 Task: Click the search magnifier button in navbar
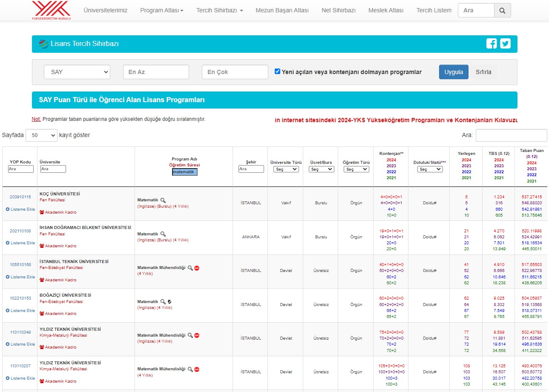tap(503, 10)
